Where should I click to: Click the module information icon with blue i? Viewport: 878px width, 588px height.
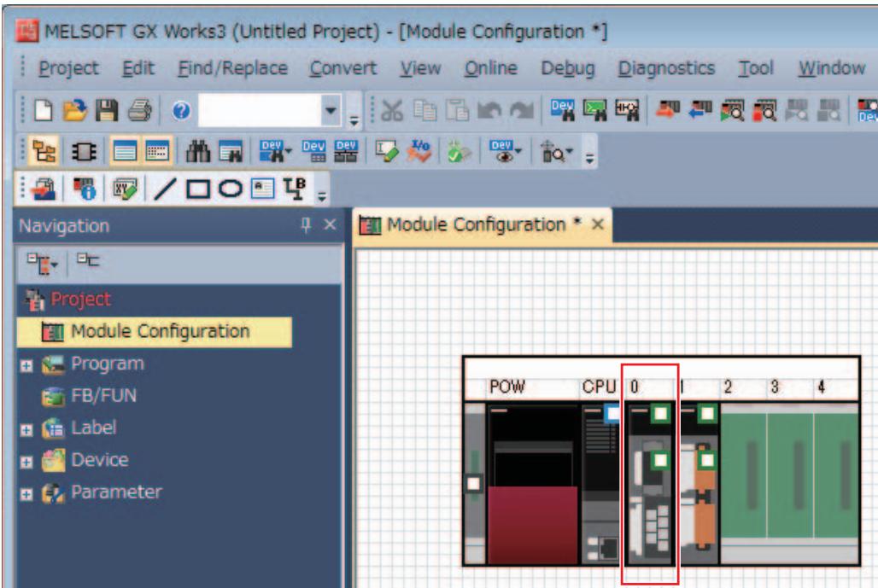point(85,189)
